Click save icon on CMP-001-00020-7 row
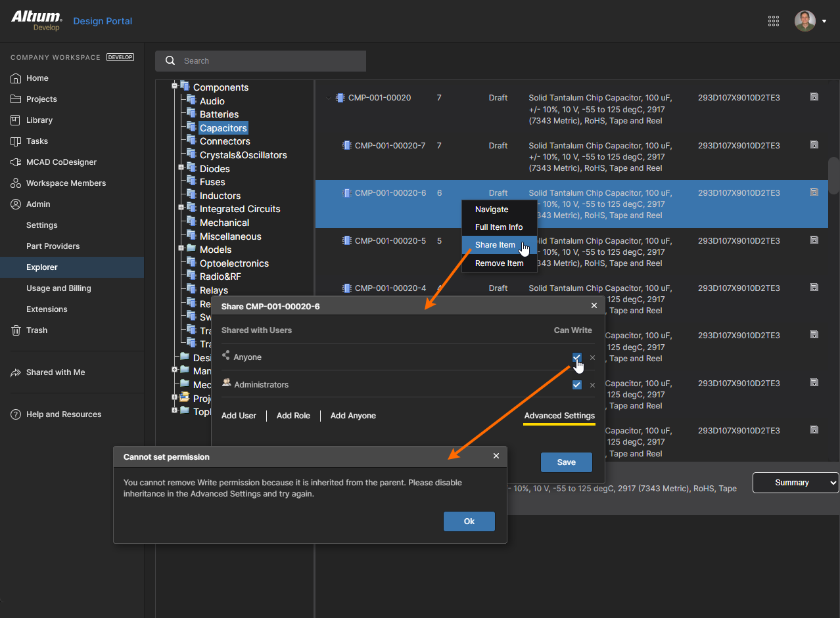This screenshot has width=840, height=618. click(x=814, y=145)
